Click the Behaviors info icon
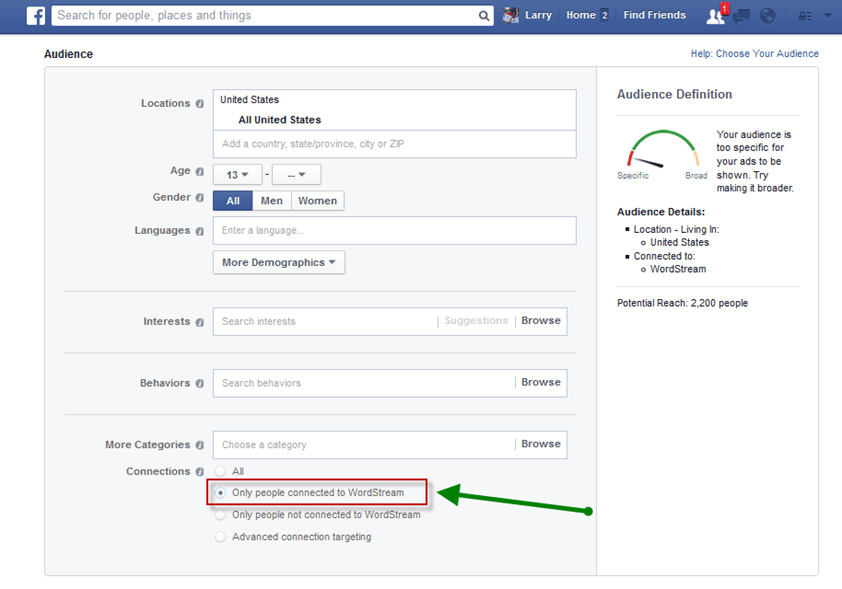Viewport: 842px width, 589px height. (200, 383)
